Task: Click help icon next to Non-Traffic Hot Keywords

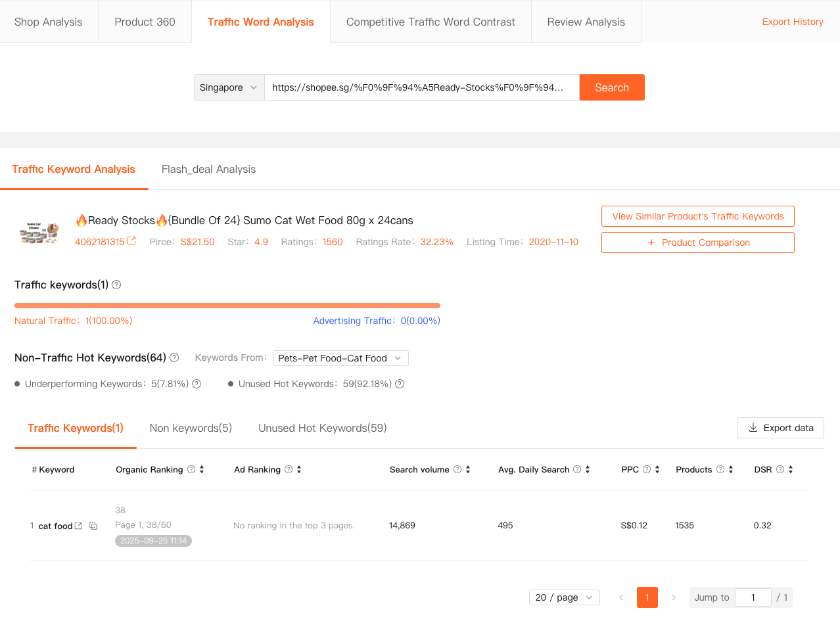Action: (x=174, y=358)
